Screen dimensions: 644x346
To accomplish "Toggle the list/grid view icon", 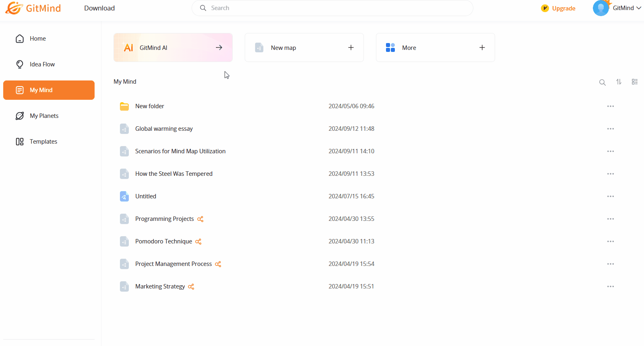I will pos(635,82).
